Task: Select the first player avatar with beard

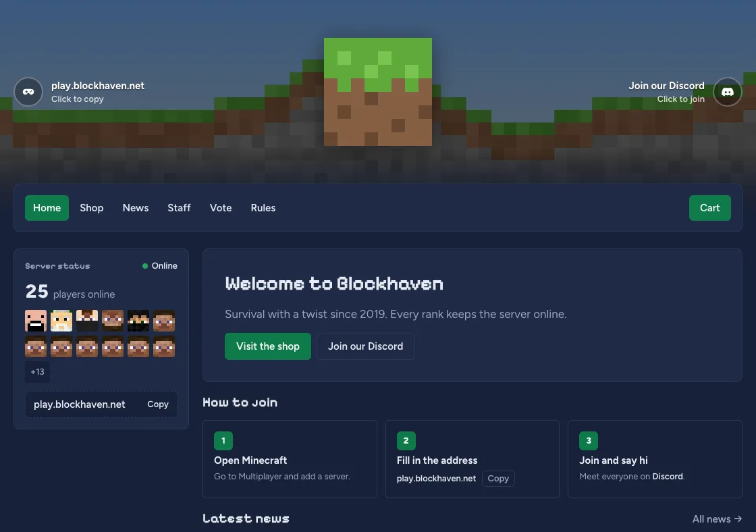Action: tap(36, 320)
